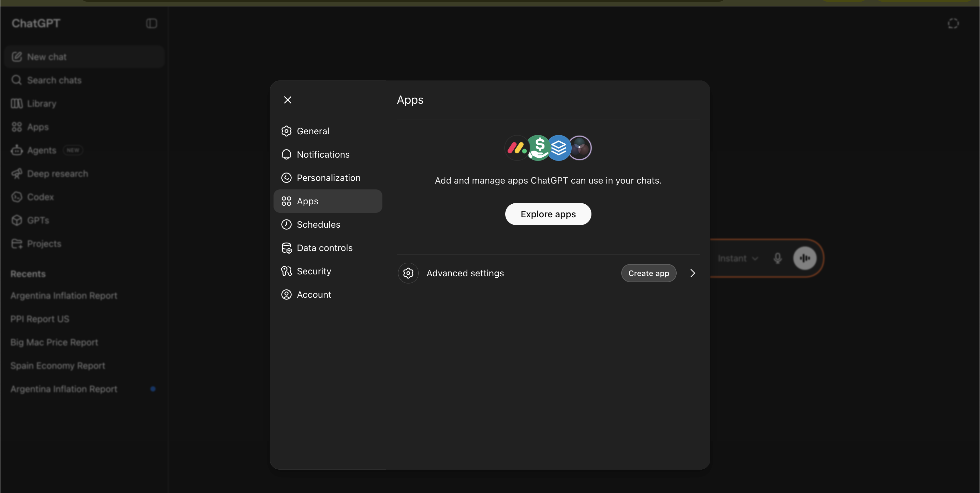
Task: Click the Advanced settings gear icon
Action: pos(408,273)
